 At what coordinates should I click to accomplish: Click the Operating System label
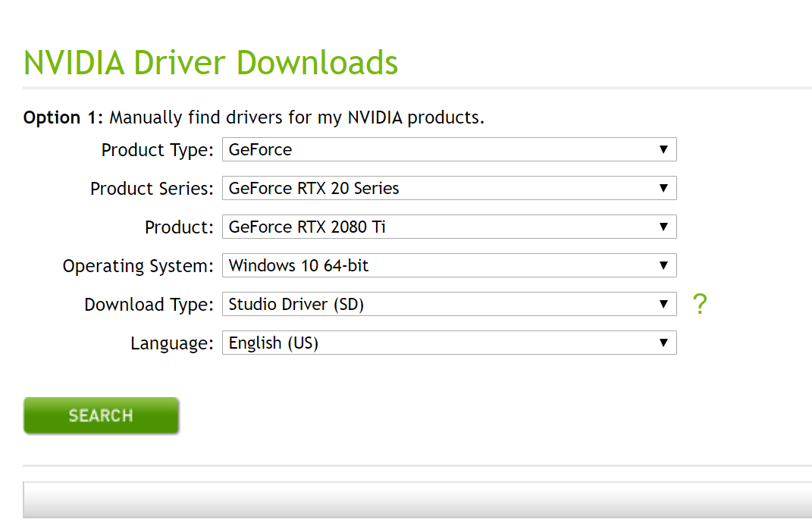[138, 266]
